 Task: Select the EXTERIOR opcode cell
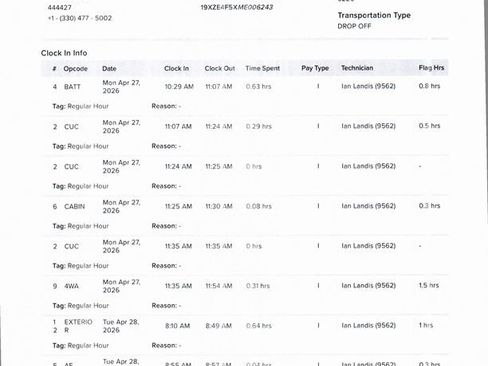pyautogui.click(x=78, y=326)
